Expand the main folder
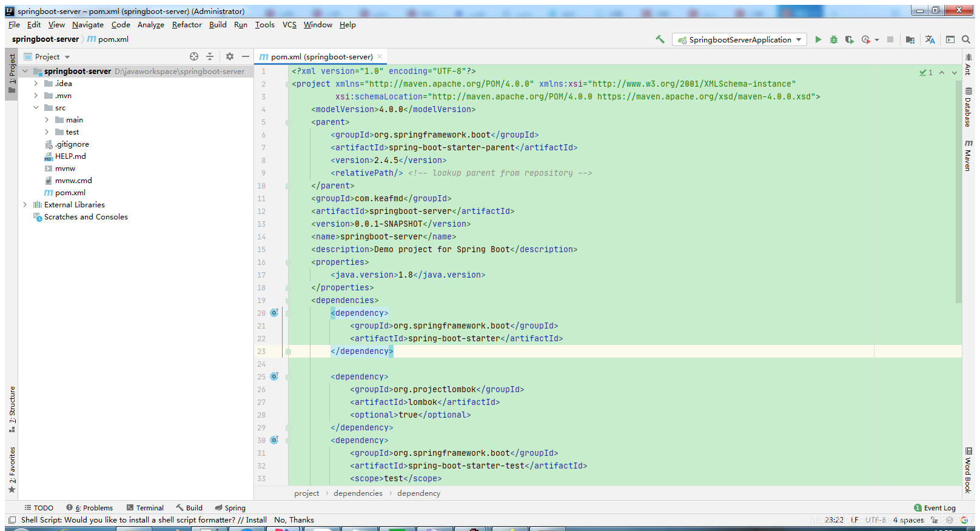This screenshot has height=531, width=980. pos(47,120)
